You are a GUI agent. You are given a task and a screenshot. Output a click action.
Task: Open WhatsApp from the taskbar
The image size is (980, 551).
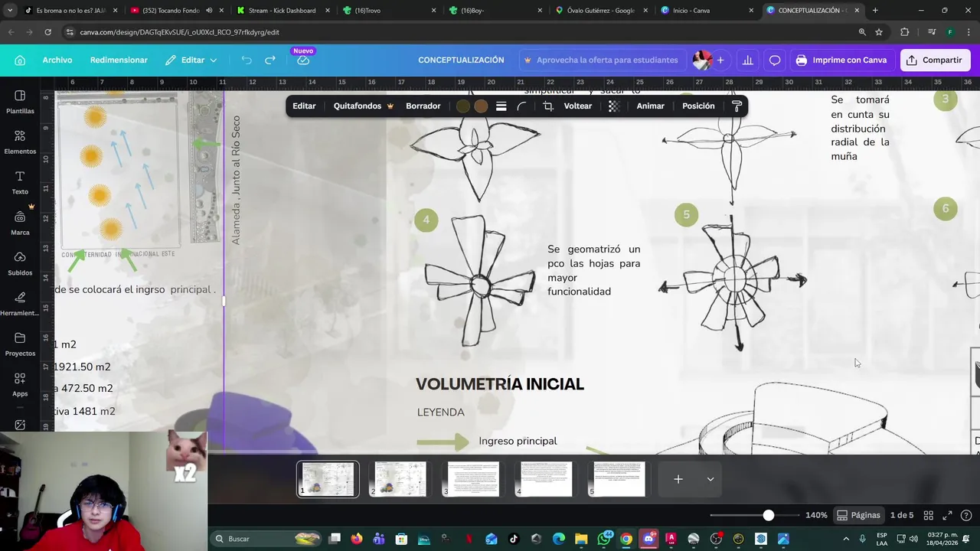click(x=604, y=539)
